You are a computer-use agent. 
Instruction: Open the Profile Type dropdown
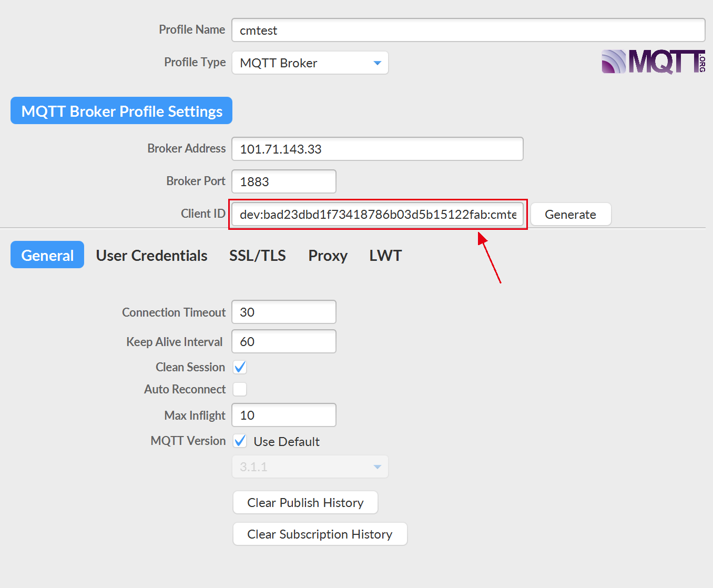coord(310,63)
